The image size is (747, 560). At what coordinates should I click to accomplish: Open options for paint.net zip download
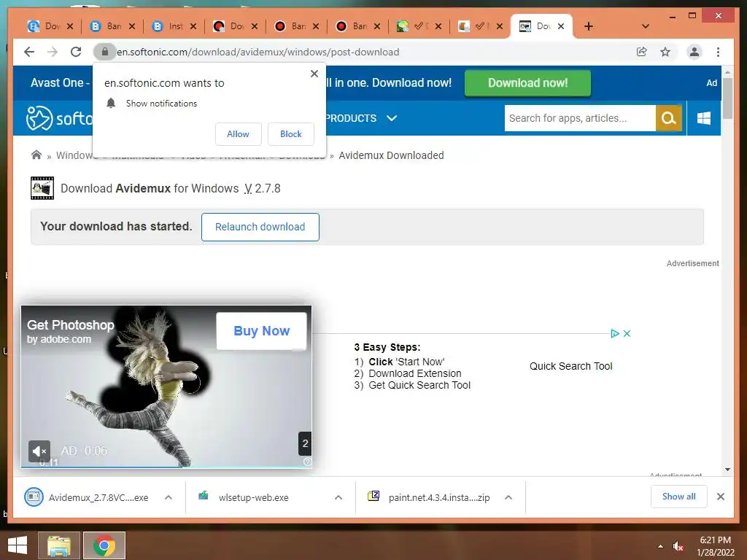pyautogui.click(x=508, y=497)
